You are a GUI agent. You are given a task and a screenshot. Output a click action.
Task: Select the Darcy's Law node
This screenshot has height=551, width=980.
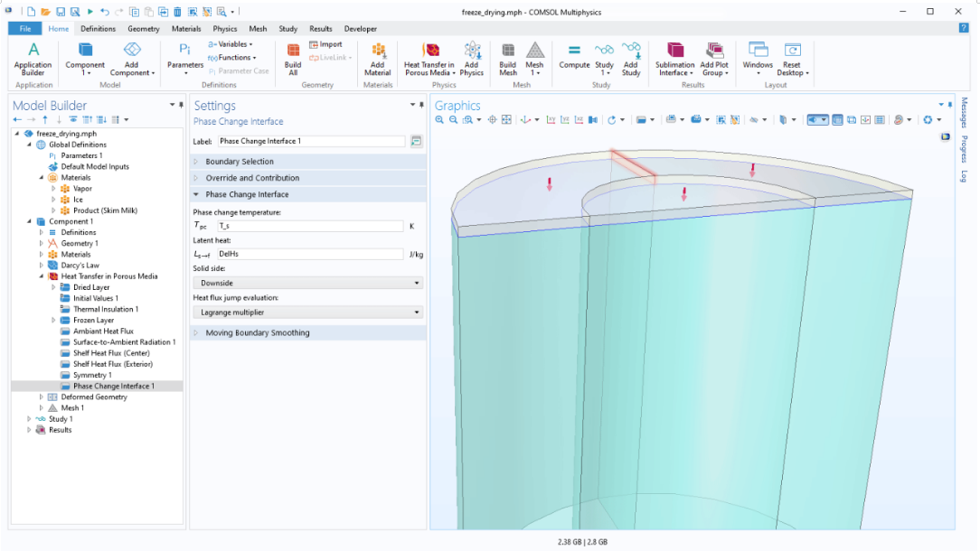[80, 266]
